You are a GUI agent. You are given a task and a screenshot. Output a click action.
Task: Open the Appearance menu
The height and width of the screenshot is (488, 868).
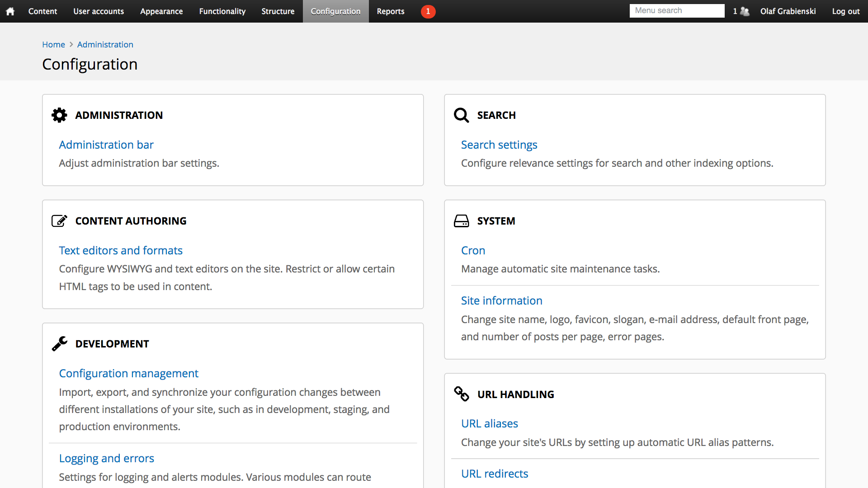coord(161,11)
